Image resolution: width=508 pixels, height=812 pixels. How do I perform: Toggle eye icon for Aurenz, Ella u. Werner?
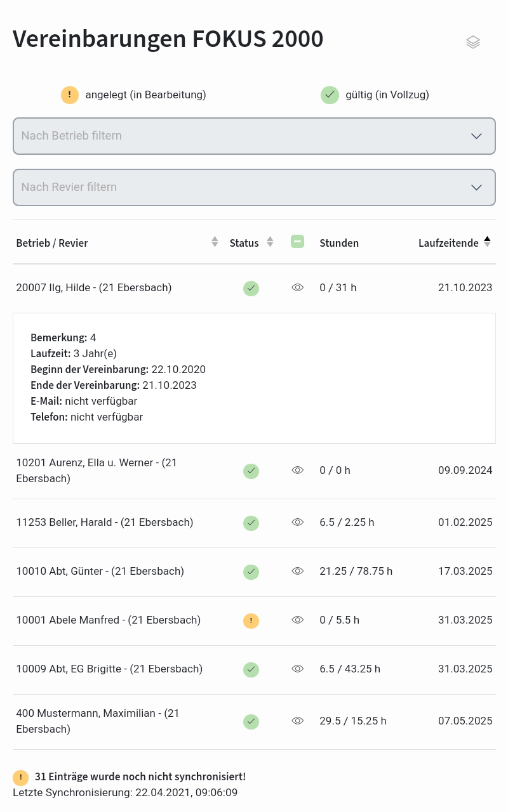tap(297, 471)
